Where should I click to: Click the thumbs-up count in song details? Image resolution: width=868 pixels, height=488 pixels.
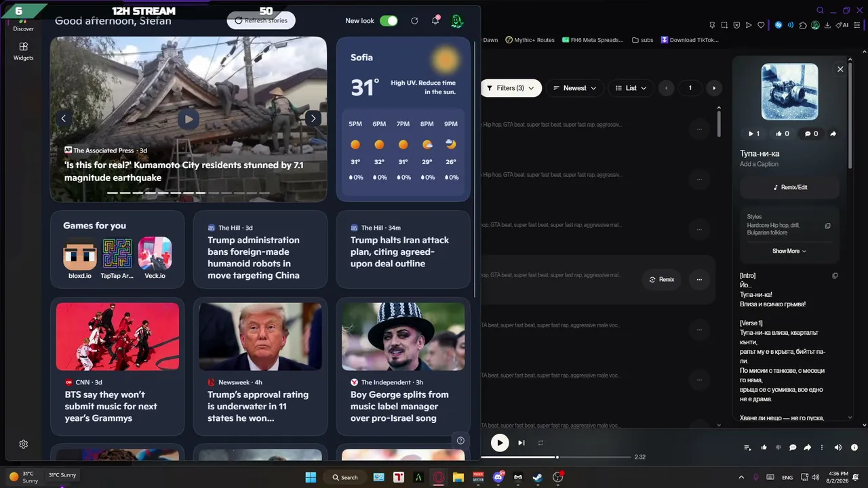782,134
